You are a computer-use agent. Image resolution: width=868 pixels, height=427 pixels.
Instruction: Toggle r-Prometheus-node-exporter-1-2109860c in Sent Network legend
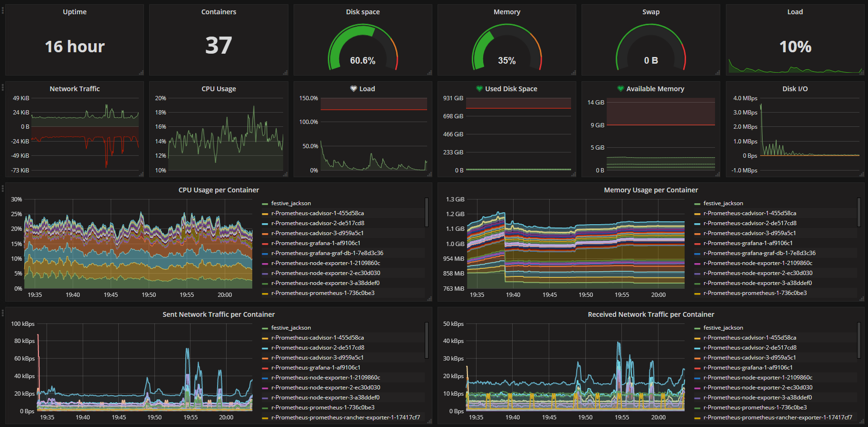[x=326, y=378]
